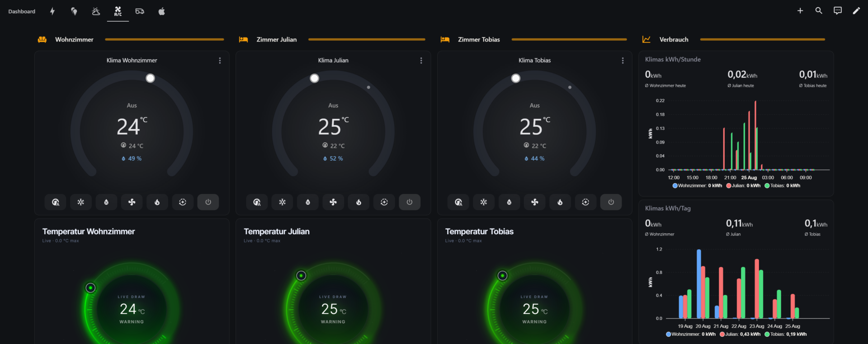Toggle Wohnzimmer series in kWh/Stunde legend

tap(697, 186)
